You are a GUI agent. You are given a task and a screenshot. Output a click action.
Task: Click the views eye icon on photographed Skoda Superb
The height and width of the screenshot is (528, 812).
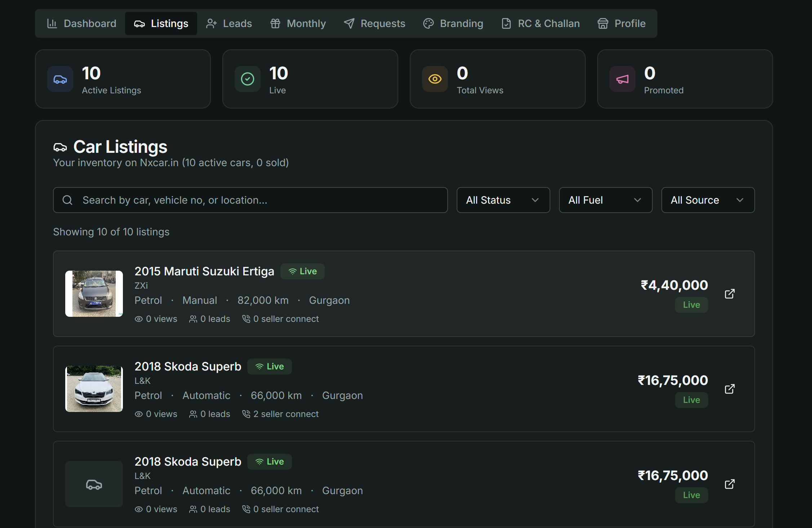139,414
